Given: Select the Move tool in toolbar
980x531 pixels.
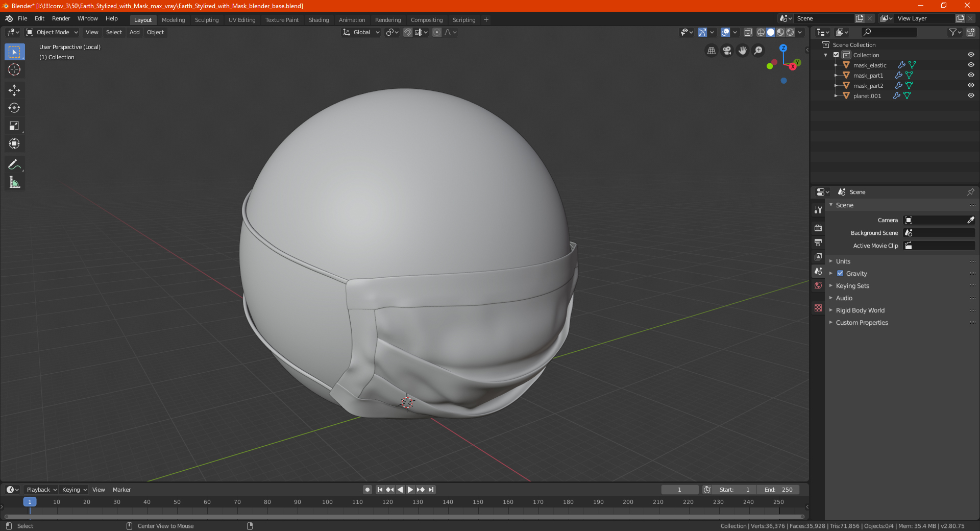Looking at the screenshot, I should (x=14, y=90).
